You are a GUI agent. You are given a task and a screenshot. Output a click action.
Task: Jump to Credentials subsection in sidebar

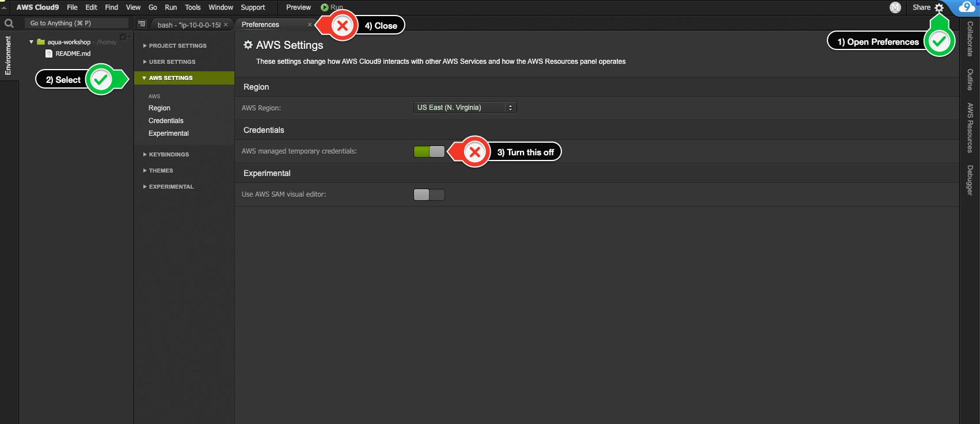(166, 121)
